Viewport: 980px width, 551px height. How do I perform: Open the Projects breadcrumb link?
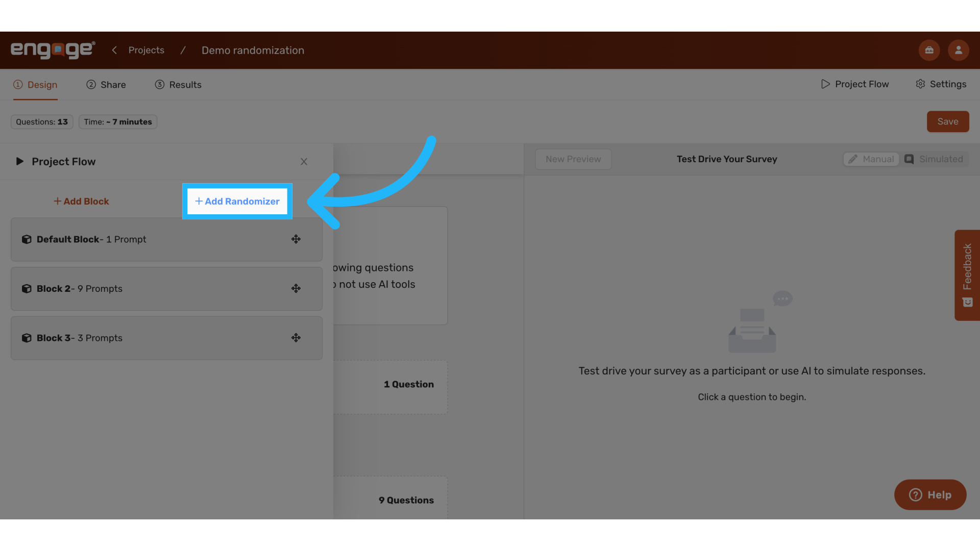point(146,50)
